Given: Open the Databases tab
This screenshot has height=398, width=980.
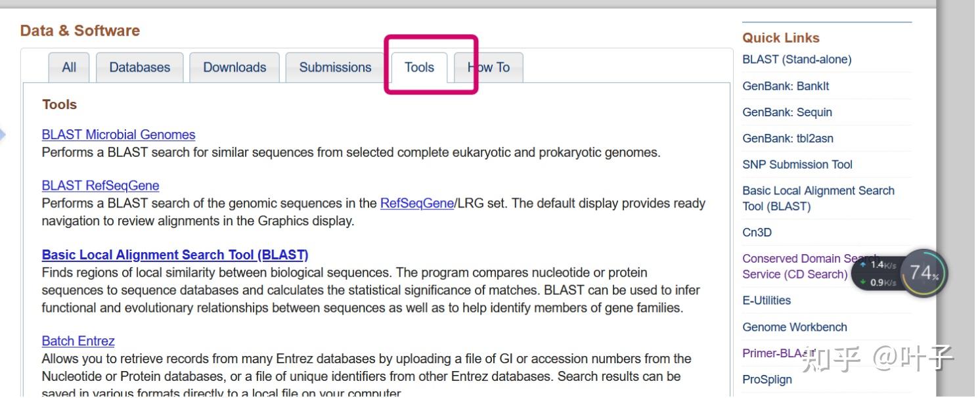Looking at the screenshot, I should tap(140, 68).
